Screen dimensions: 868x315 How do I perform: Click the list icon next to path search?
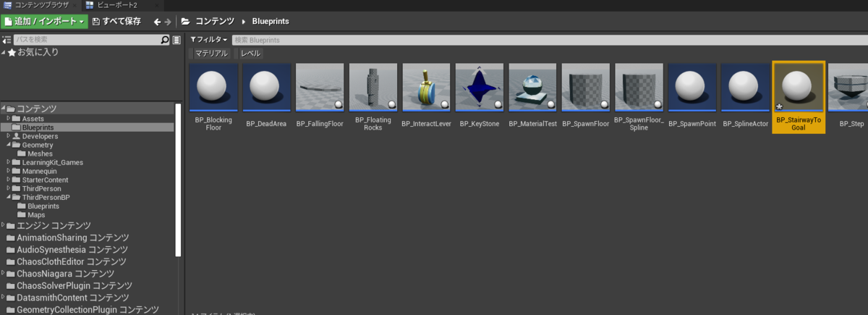click(176, 40)
